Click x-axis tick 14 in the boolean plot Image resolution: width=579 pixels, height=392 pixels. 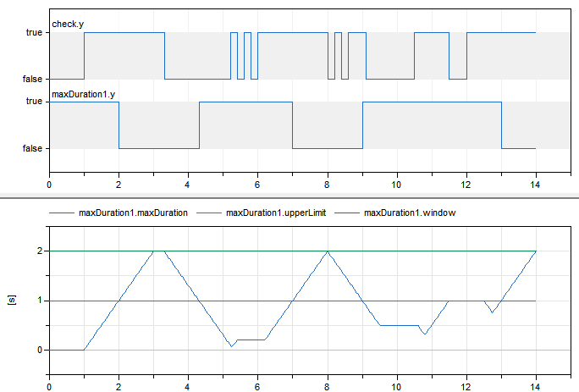[x=536, y=184]
